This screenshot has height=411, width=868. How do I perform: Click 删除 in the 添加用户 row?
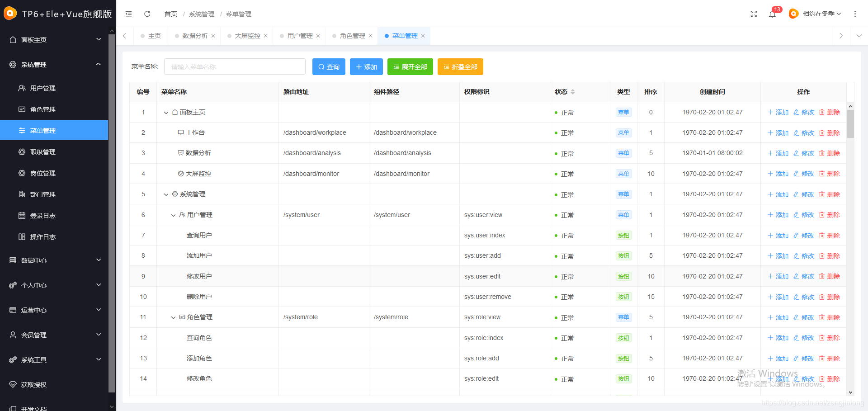click(830, 256)
